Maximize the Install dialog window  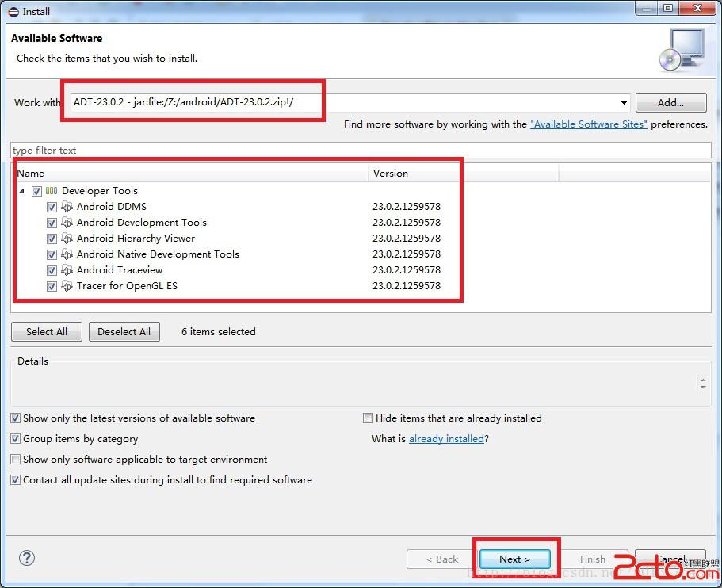[669, 8]
